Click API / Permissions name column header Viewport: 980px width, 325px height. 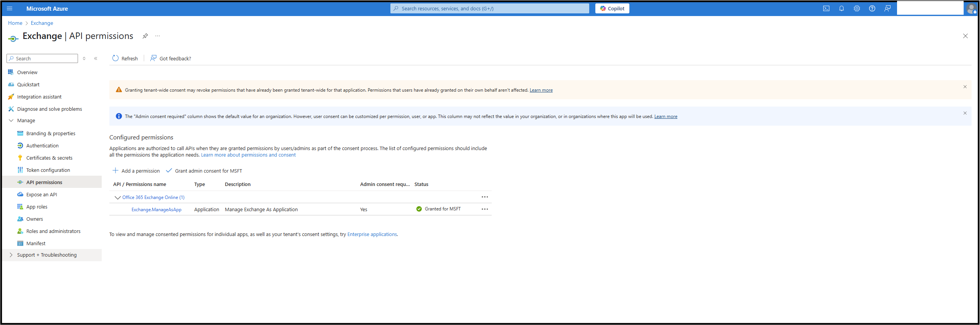(x=140, y=184)
